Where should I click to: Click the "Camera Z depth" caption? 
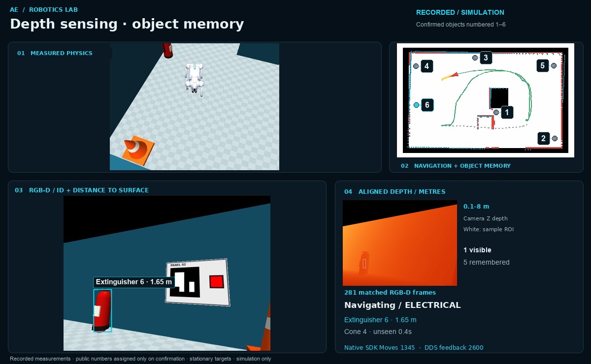coord(486,218)
